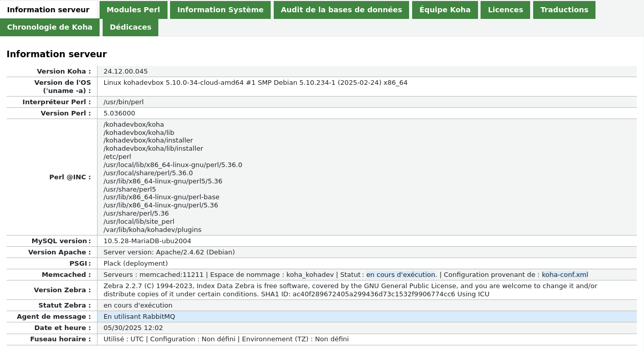644x352 pixels.
Task: Click the /usr/share/perl5 path line
Action: click(x=130, y=190)
